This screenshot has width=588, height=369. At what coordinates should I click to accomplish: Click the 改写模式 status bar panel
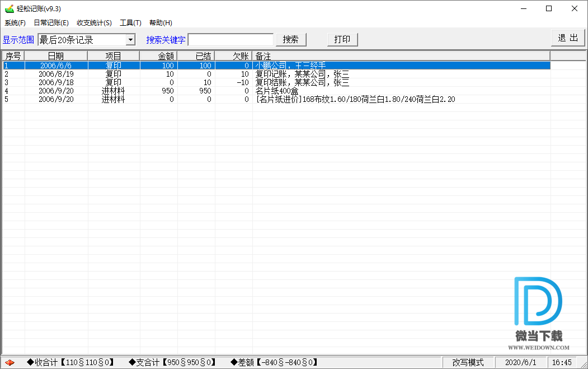(468, 363)
